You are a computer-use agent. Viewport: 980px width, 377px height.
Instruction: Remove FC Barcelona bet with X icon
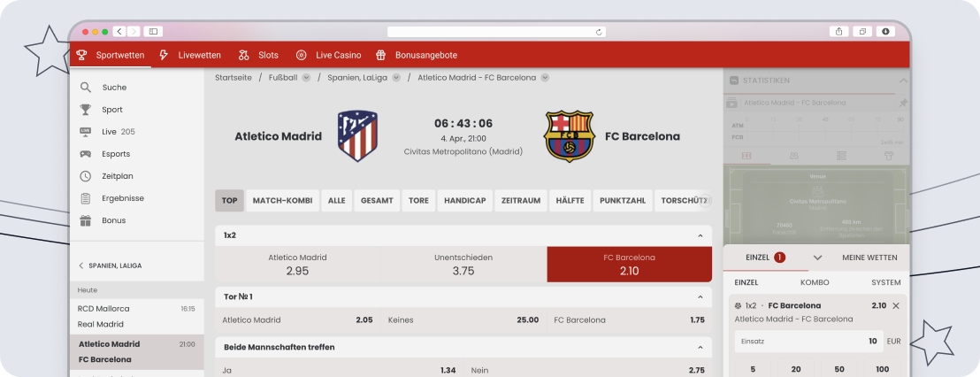(x=896, y=305)
